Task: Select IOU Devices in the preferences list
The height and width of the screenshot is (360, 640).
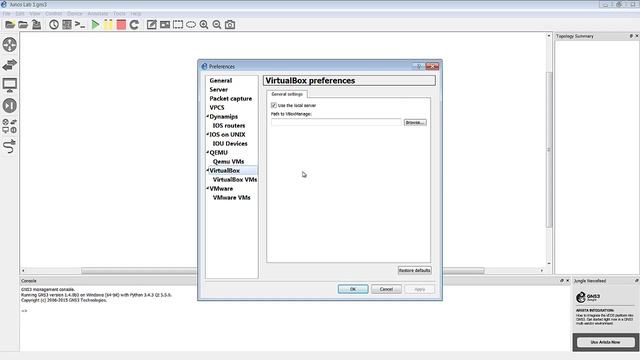Action: tap(230, 143)
